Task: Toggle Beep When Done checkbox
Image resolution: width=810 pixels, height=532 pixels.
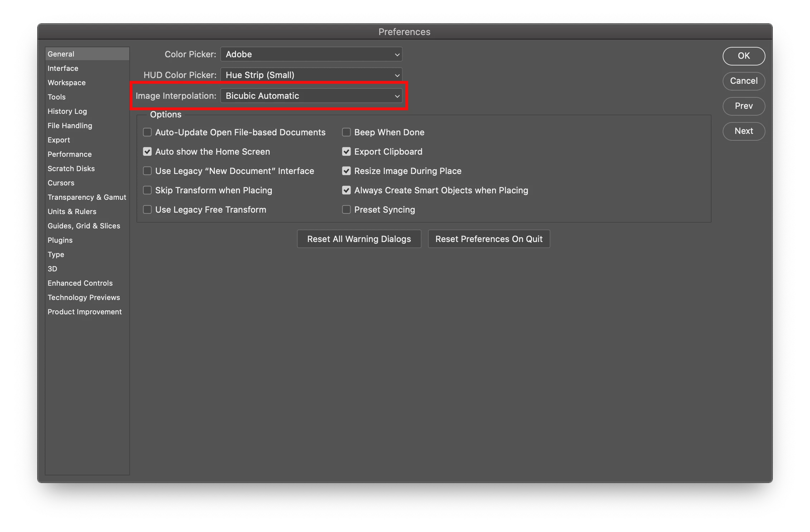Action: click(346, 132)
